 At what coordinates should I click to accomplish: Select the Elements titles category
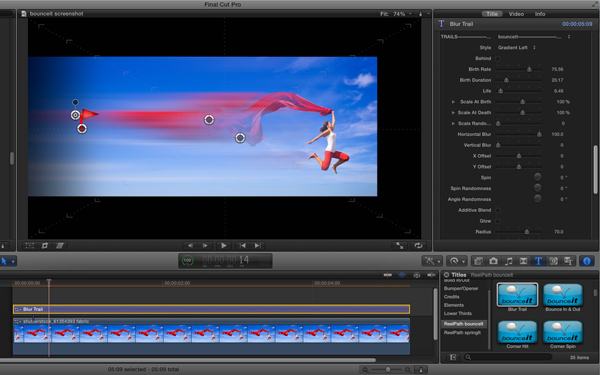point(454,305)
